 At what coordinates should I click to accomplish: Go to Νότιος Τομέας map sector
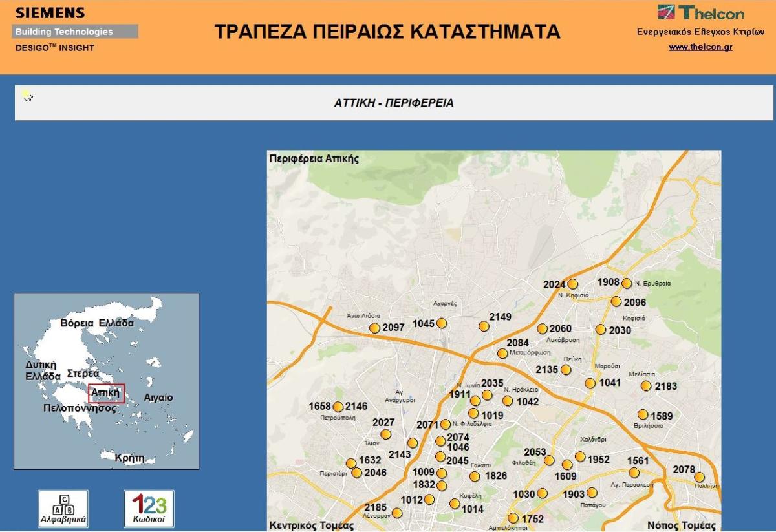682,525
